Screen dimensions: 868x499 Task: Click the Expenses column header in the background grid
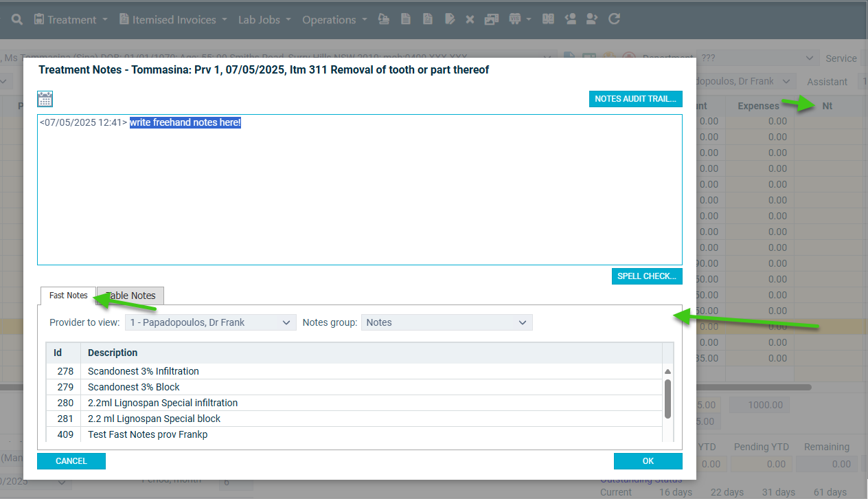(758, 106)
